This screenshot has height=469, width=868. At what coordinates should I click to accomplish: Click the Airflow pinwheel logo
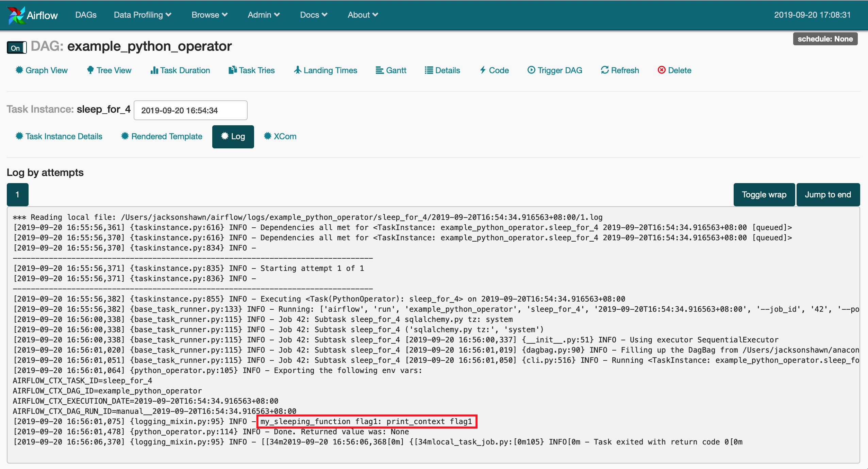16,15
